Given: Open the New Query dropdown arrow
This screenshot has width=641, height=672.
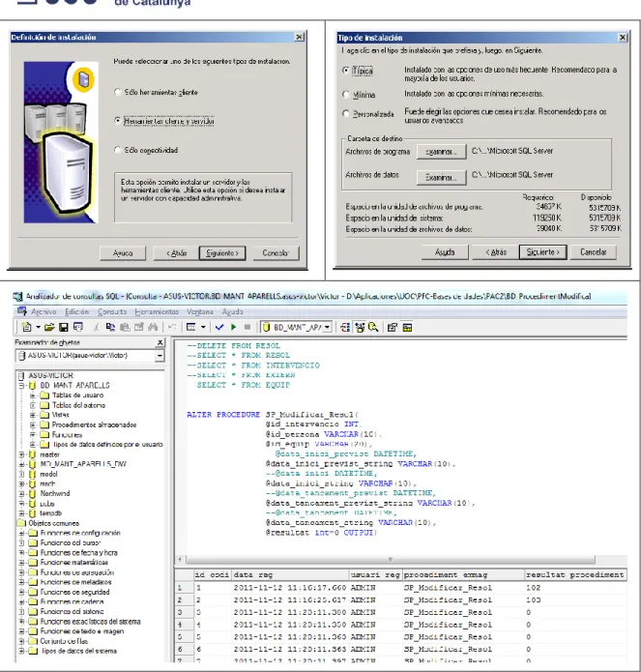Looking at the screenshot, I should click(38, 328).
